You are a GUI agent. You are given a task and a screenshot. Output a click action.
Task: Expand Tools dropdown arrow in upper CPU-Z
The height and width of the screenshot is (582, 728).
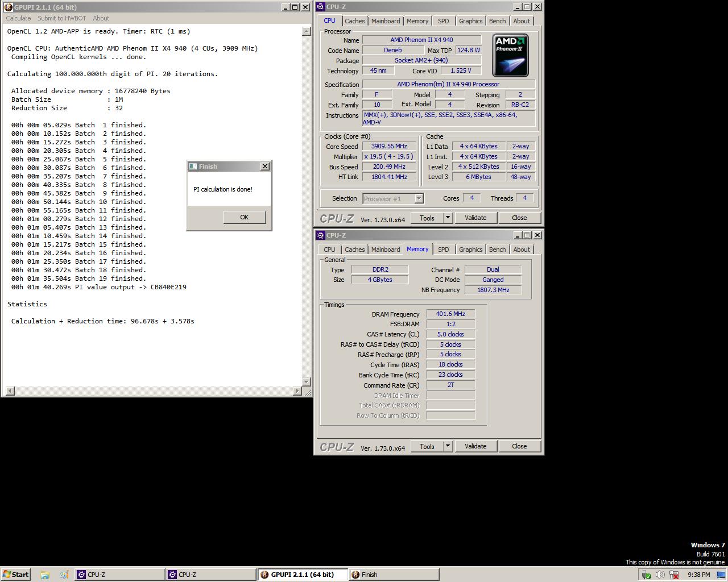448,218
